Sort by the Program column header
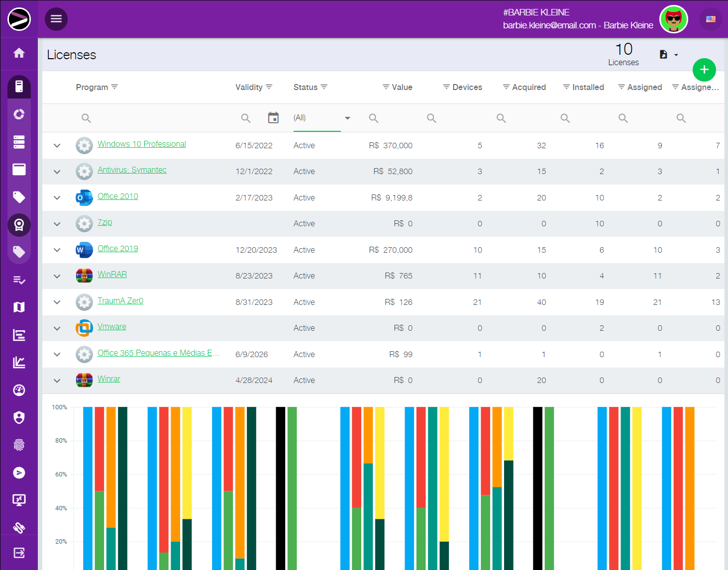The height and width of the screenshot is (570, 728). tap(92, 87)
